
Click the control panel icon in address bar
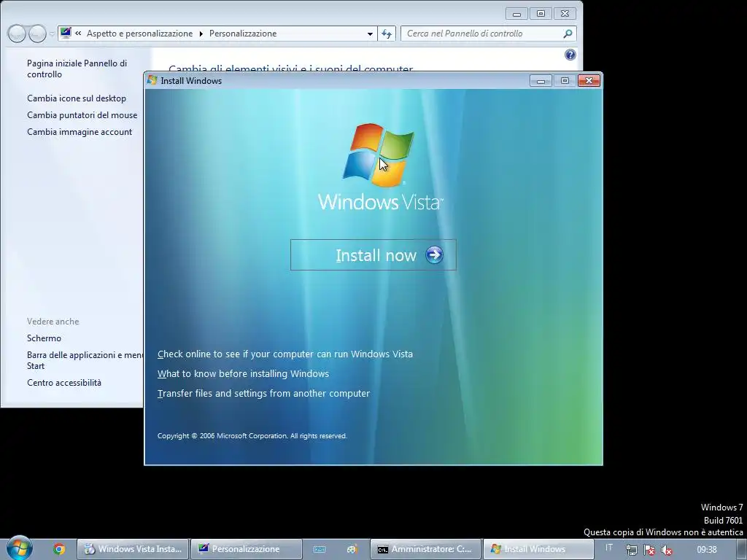[66, 33]
